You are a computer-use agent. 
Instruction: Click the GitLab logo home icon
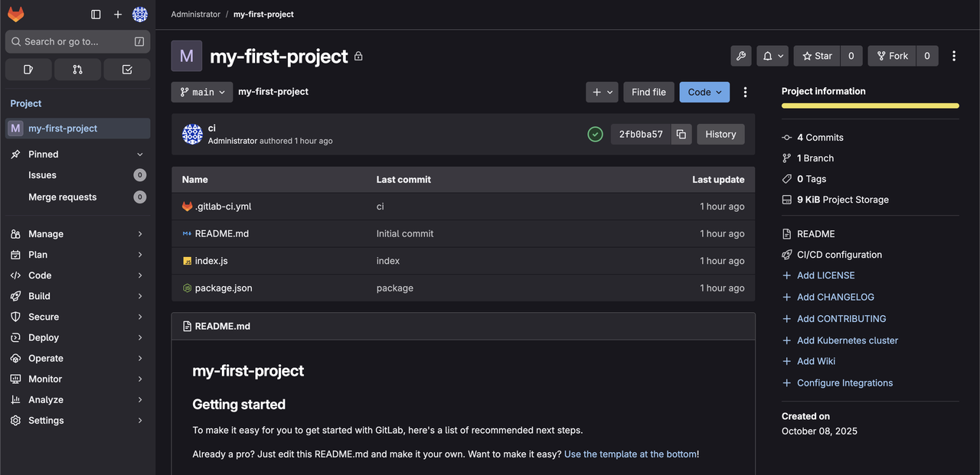[16, 15]
